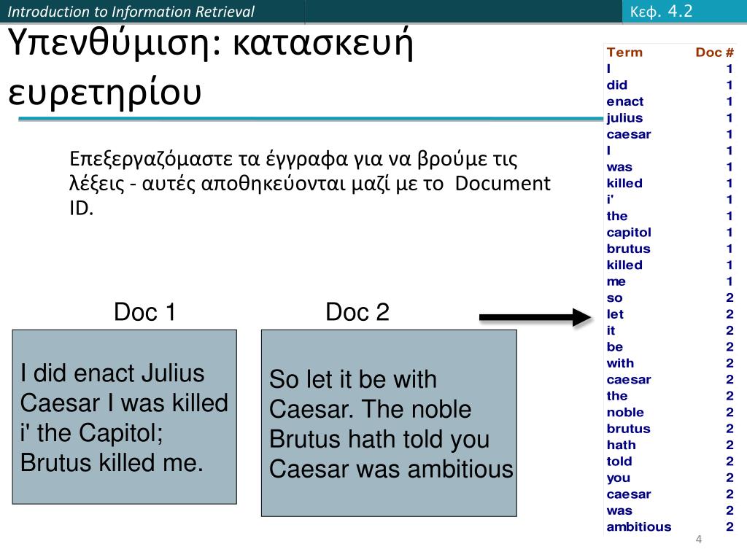
Task: Select the Doc 2 box starting 'So let it be with'
Action: pyautogui.click(x=389, y=423)
